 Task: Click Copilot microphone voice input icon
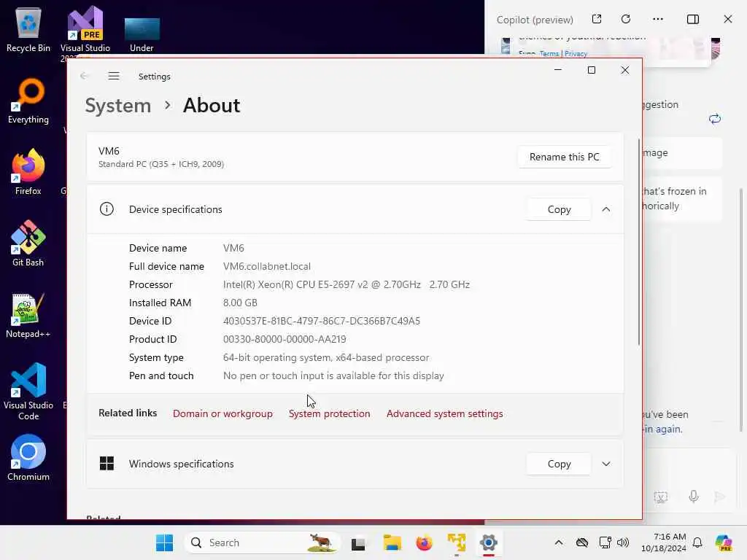[694, 497]
